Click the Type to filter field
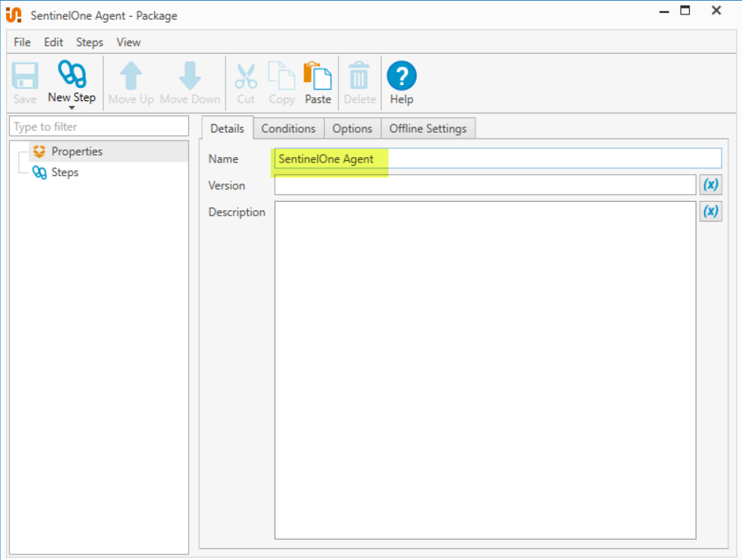This screenshot has height=560, width=742. [99, 127]
